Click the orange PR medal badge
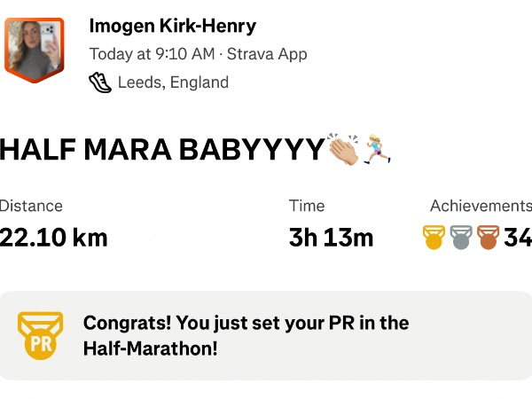Screen dimensions: 532x399 pos(40,335)
